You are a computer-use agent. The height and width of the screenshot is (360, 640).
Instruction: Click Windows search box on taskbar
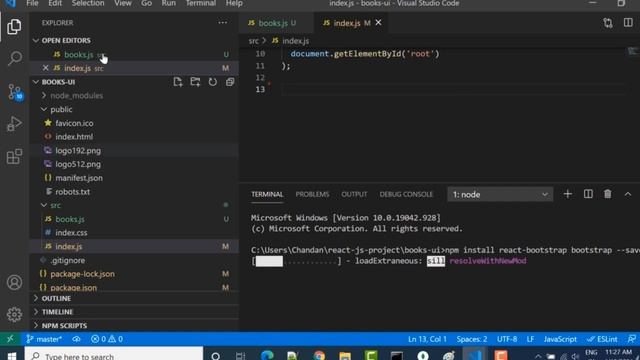113,354
